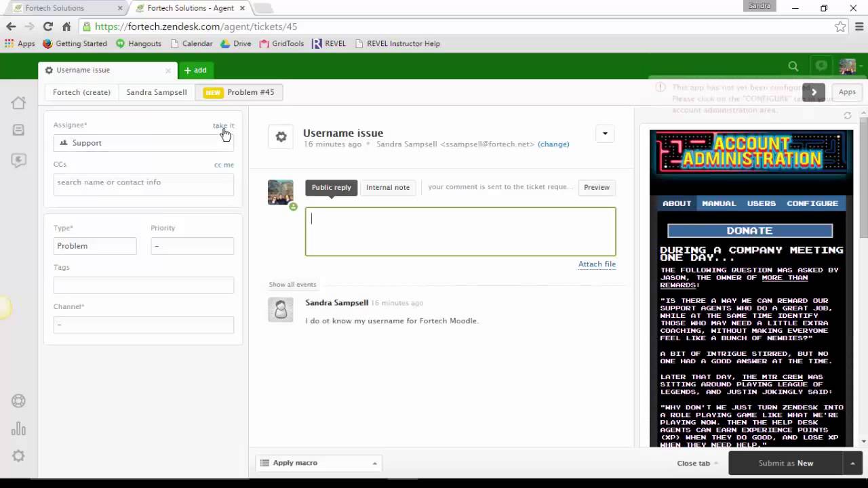Click the search magnifier in the green header
868x488 pixels.
(793, 66)
